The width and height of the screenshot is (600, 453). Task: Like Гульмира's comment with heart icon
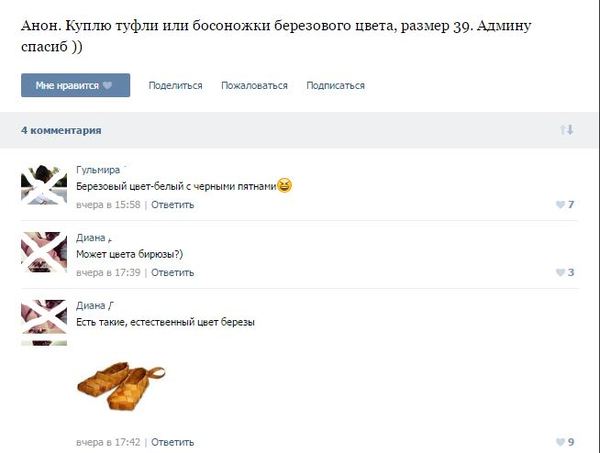pos(560,205)
